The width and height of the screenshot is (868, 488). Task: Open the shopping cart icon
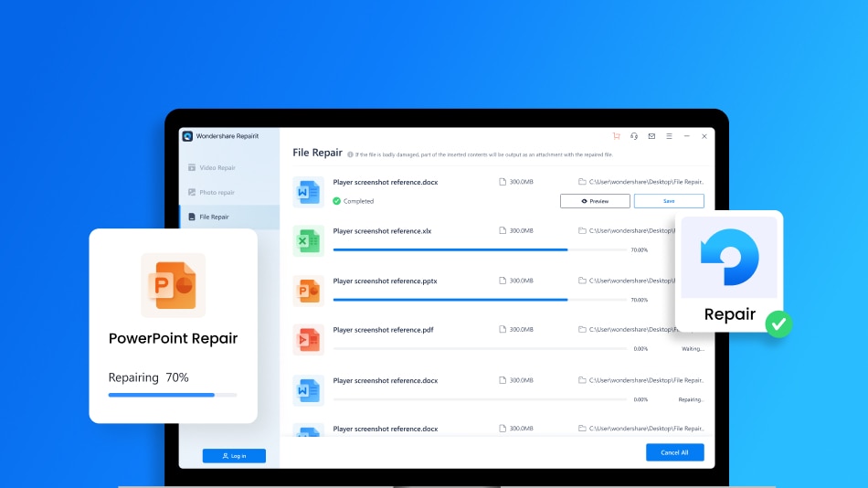point(616,136)
